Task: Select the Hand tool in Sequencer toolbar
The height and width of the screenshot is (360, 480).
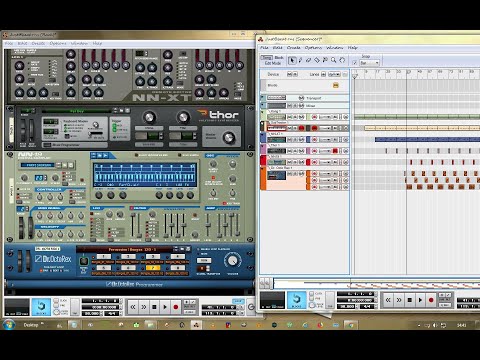Action: point(342,60)
